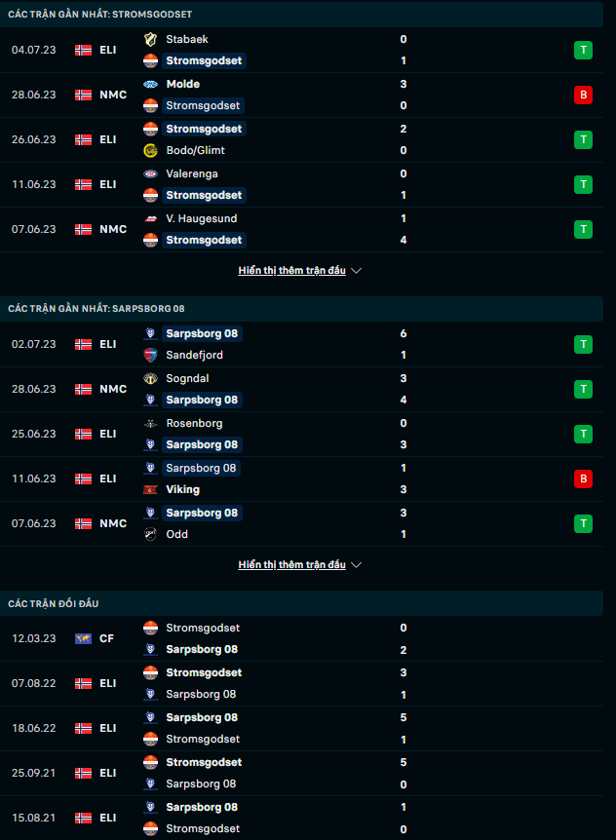This screenshot has height=840, width=616.
Task: Click the Sandefjord team crest icon
Action: (150, 355)
